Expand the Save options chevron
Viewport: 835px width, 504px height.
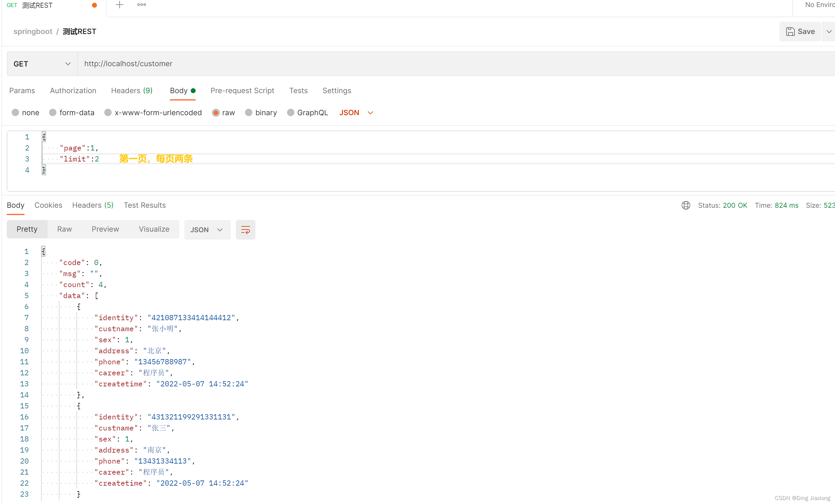[829, 32]
